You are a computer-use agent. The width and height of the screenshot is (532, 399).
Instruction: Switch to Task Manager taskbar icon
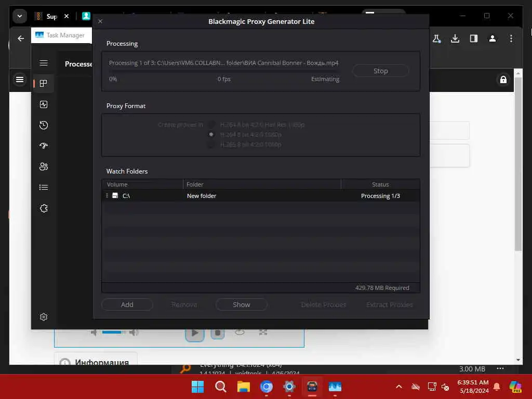(x=335, y=387)
